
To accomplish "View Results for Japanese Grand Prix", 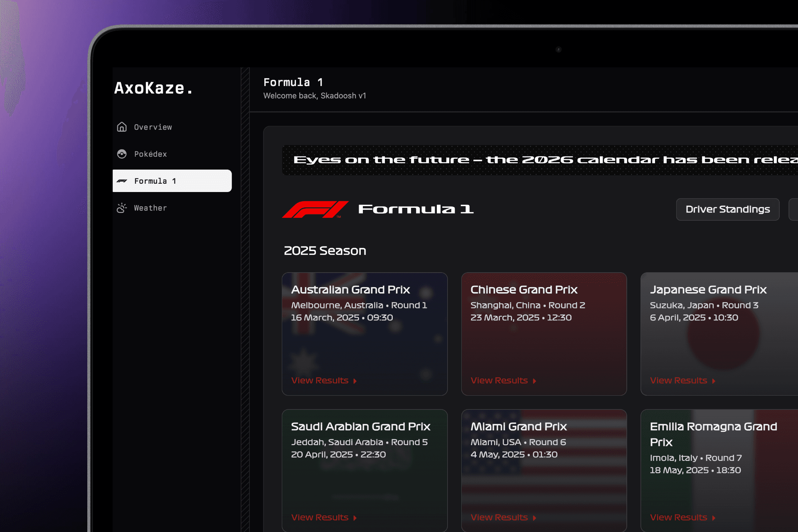I will (678, 380).
